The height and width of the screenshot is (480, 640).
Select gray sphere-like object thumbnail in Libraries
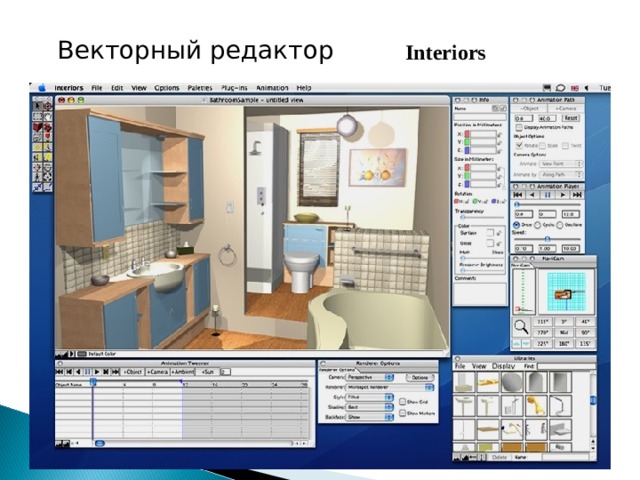click(512, 382)
